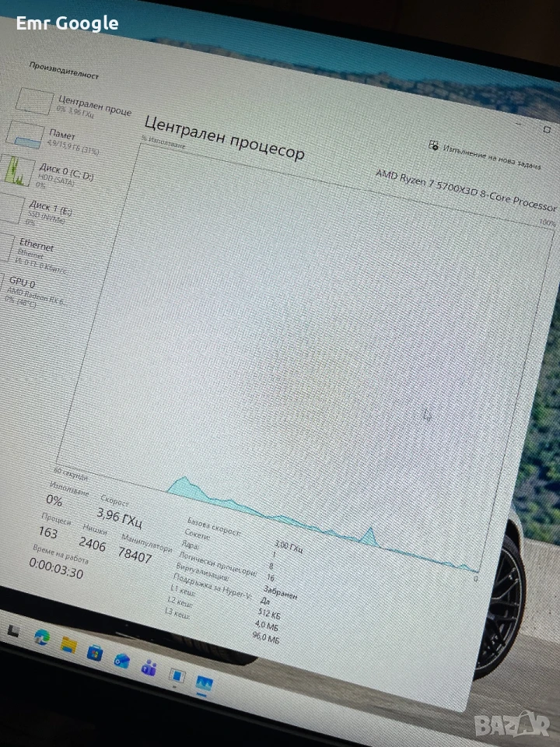Open Microsoft Edge from the taskbar

(42, 637)
